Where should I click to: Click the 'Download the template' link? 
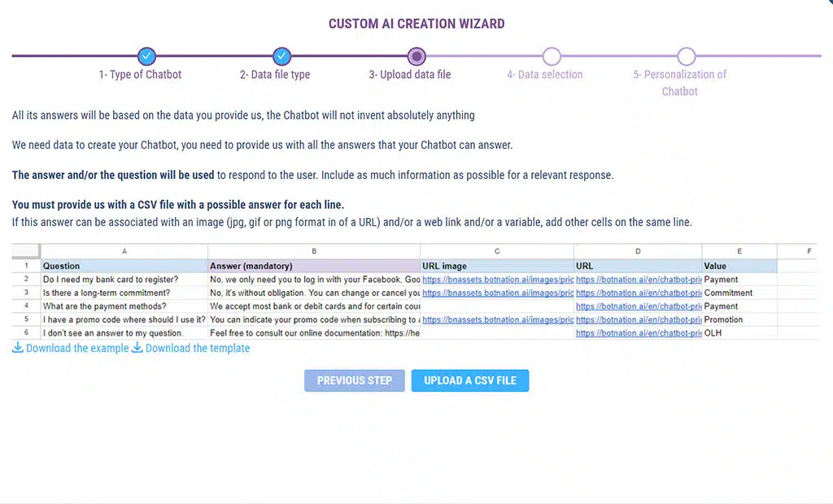coord(198,348)
